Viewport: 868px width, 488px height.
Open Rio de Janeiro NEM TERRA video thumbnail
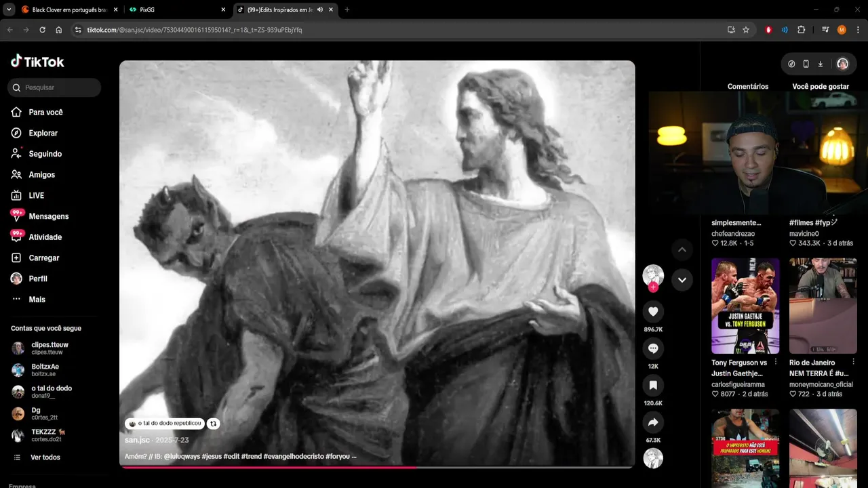(x=823, y=306)
